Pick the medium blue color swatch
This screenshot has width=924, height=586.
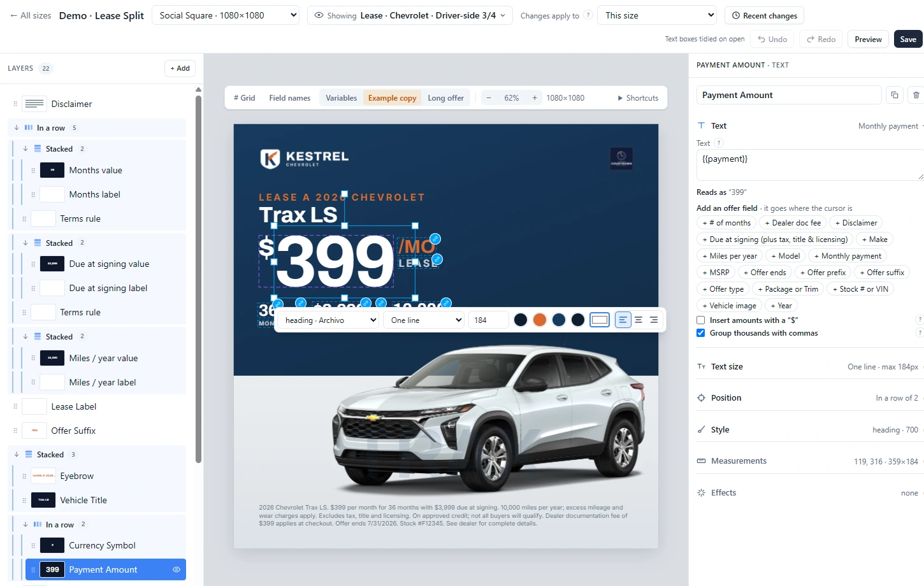[x=559, y=320]
